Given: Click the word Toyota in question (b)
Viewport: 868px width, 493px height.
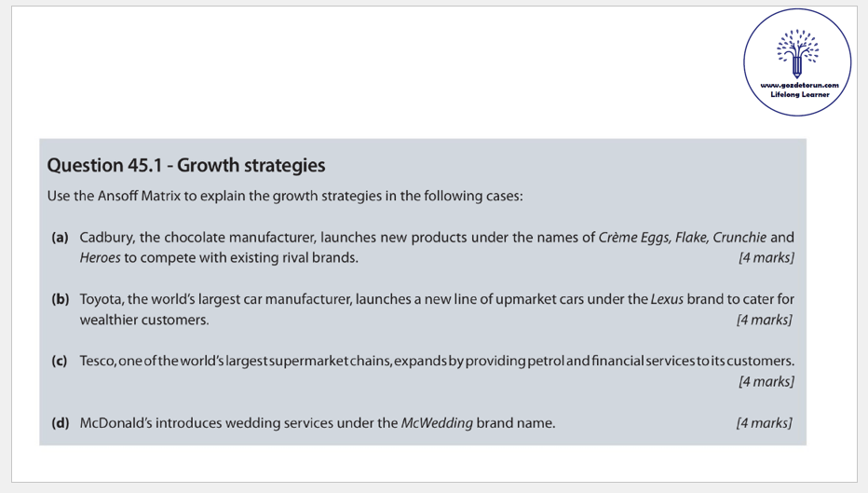Looking at the screenshot, I should (102, 299).
